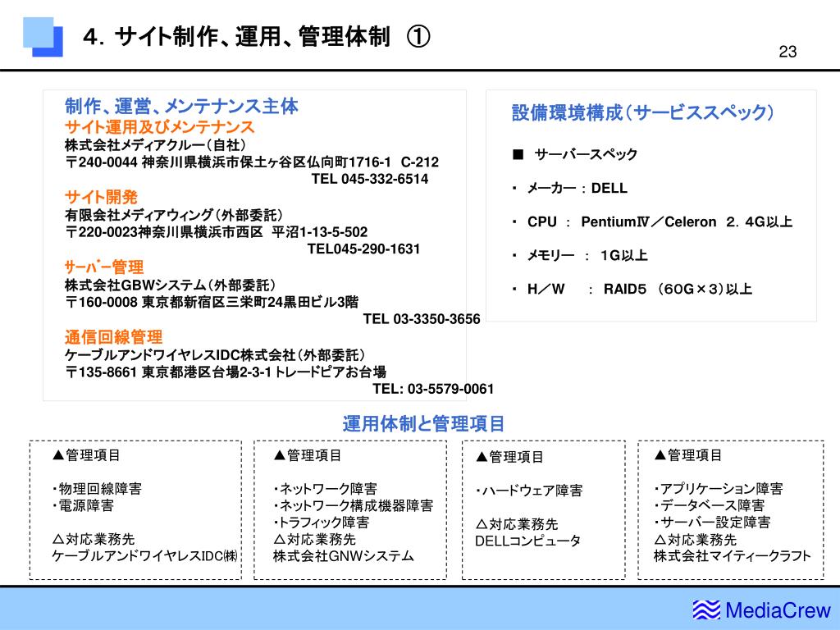
Task: Click 'データベース障害' item
Action: 709,505
